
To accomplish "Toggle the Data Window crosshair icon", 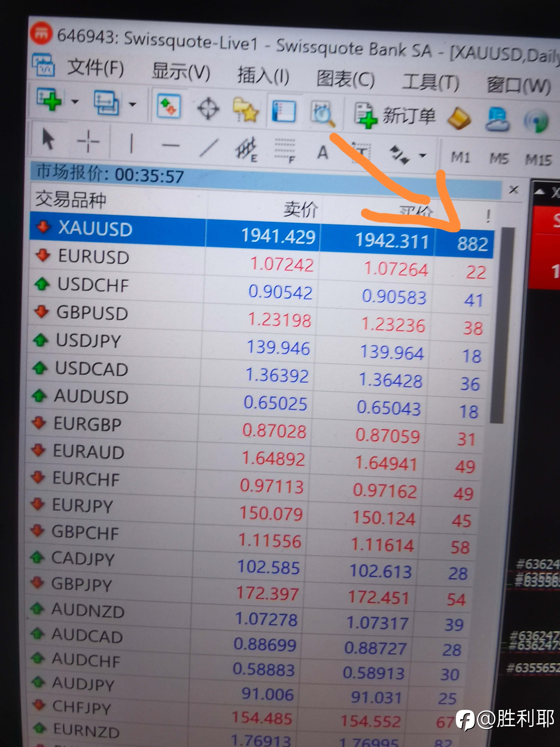I will tap(208, 108).
